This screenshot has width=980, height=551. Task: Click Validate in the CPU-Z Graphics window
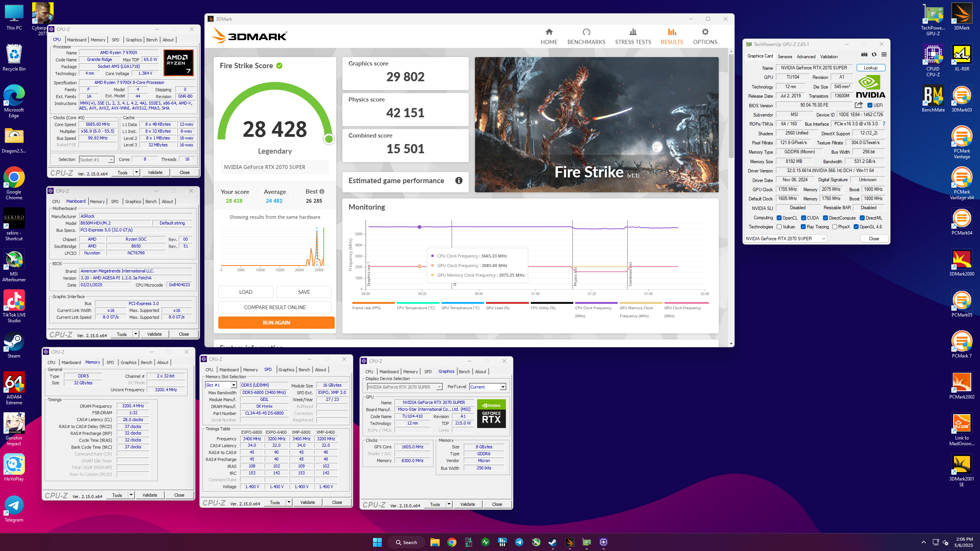tap(467, 504)
